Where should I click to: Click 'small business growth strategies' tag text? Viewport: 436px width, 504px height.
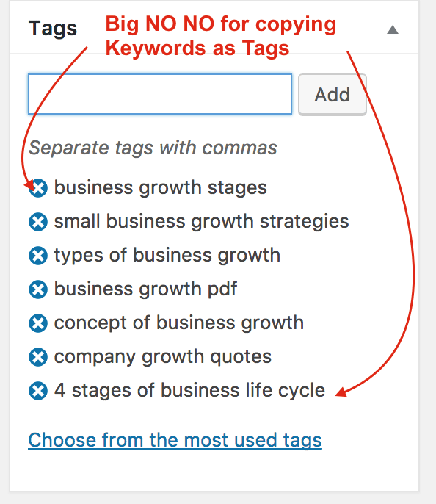(201, 221)
